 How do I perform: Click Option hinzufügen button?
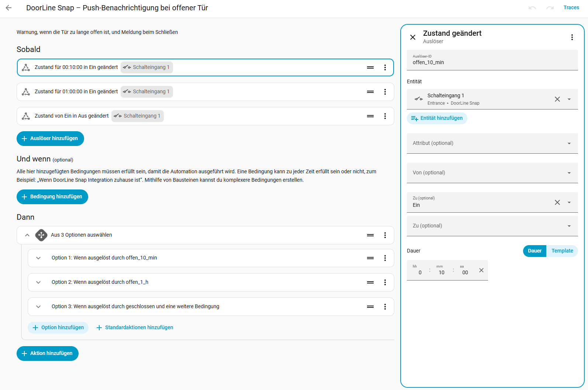click(58, 328)
